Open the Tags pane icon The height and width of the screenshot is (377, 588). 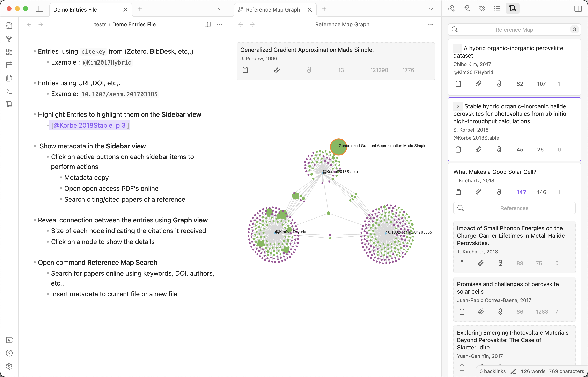(x=482, y=9)
